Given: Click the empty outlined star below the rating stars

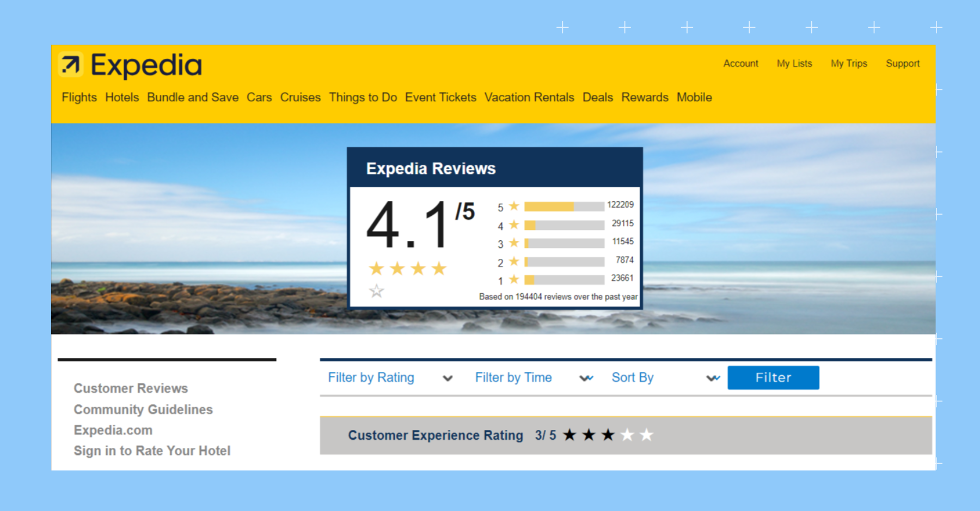Looking at the screenshot, I should tap(377, 292).
